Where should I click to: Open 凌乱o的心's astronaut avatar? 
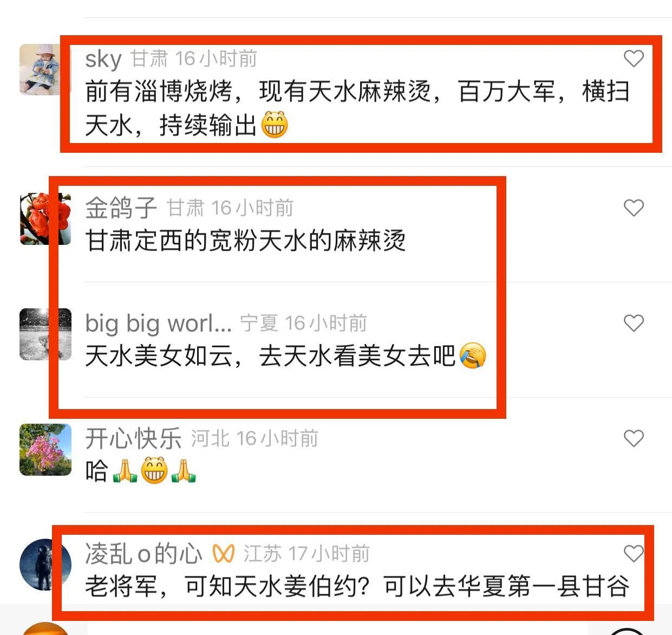click(45, 565)
